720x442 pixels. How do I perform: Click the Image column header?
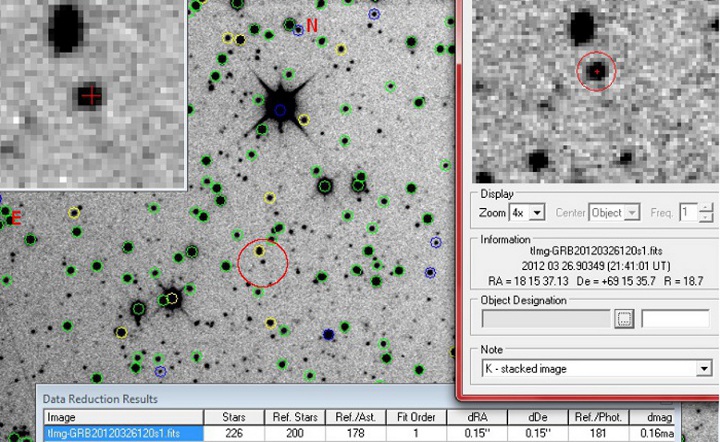point(124,417)
